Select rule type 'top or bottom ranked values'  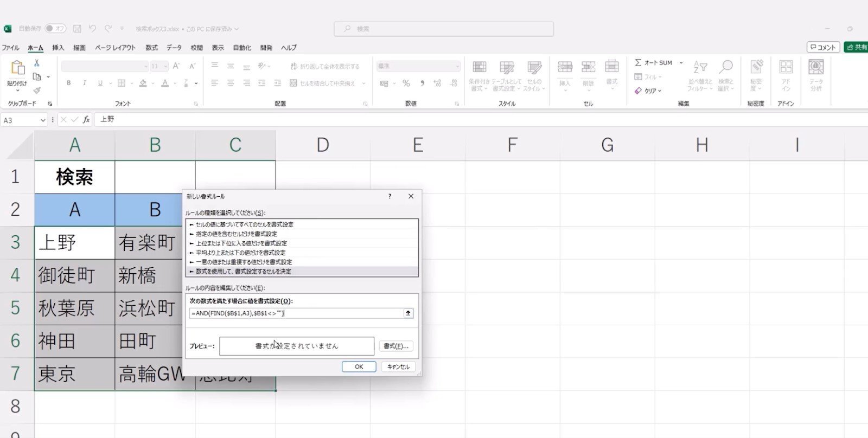[302, 243]
